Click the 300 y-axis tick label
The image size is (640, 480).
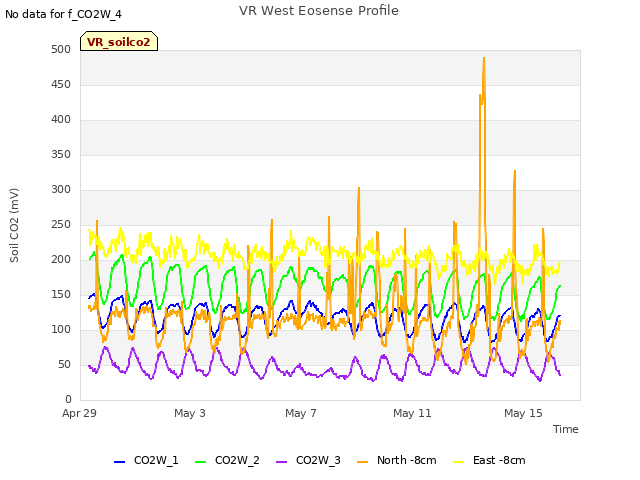(x=61, y=189)
